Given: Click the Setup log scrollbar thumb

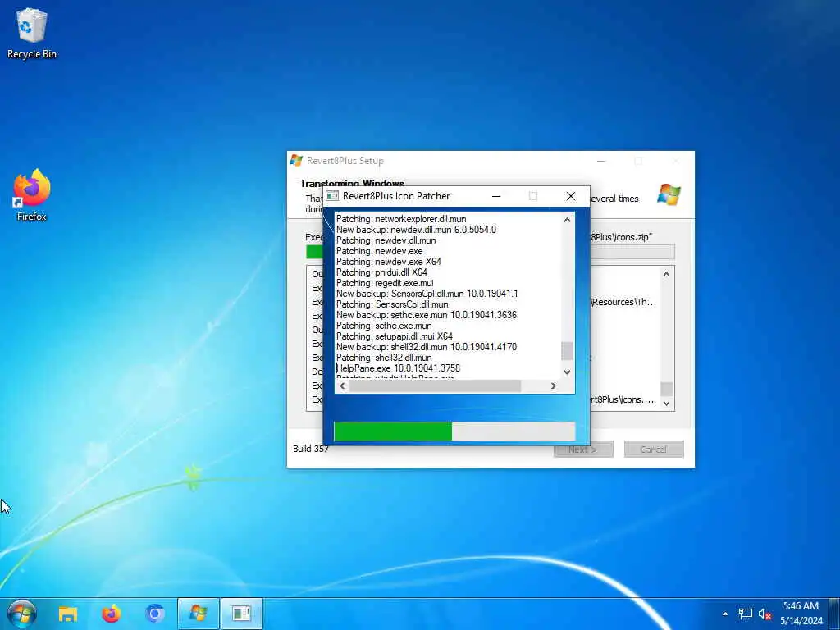Looking at the screenshot, I should tap(666, 389).
